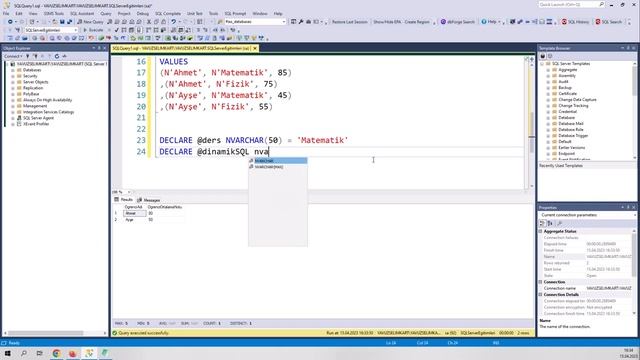This screenshot has width=640, height=360.
Task: Expand the Security node
Action: tap(13, 76)
